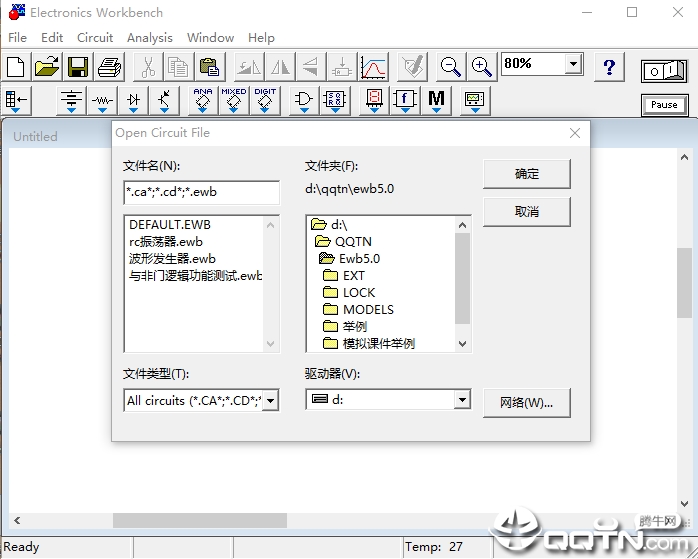Flip component vertically icon
Viewport: 698px width, 559px height.
click(311, 67)
